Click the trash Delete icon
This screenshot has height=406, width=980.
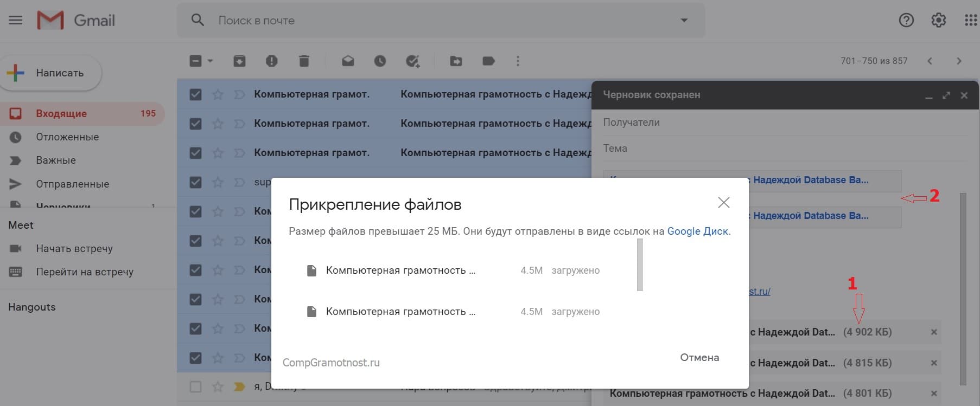304,61
